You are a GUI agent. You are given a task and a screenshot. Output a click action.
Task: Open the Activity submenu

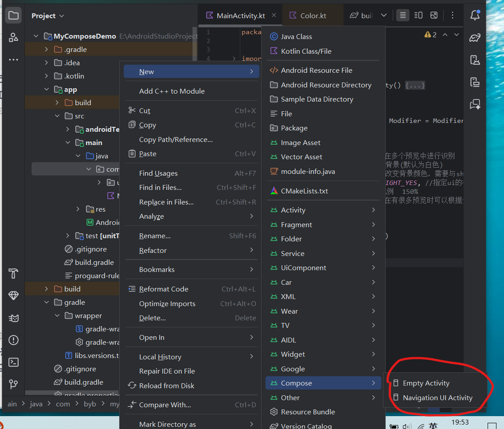coord(323,210)
